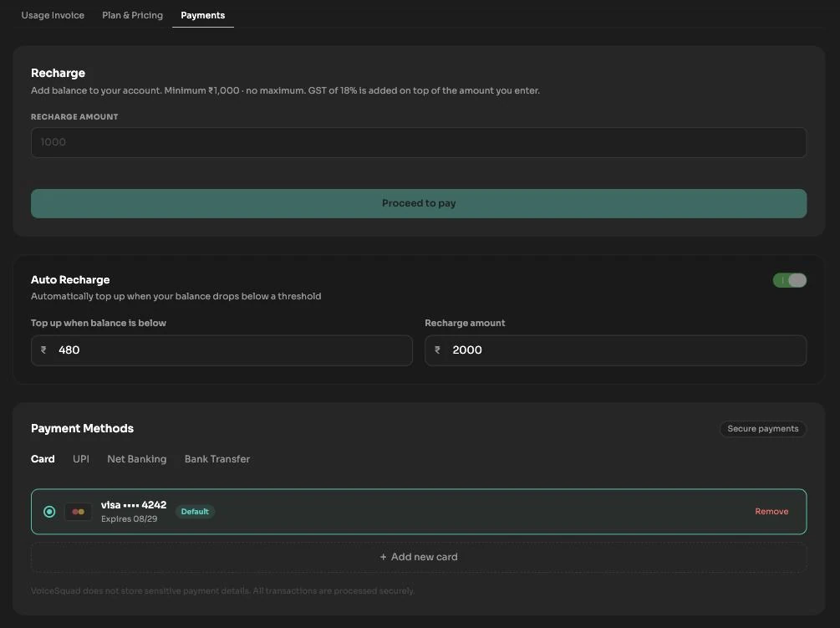Screen dimensions: 840x628
Task: Click the card brand logo icon for visa 4242
Action: click(x=79, y=512)
